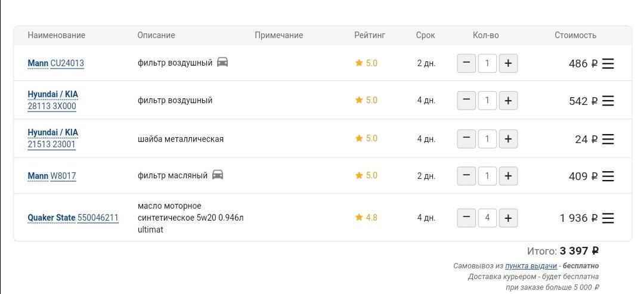Increase quantity of Hyundai 28113 3X000 filter

click(x=508, y=101)
